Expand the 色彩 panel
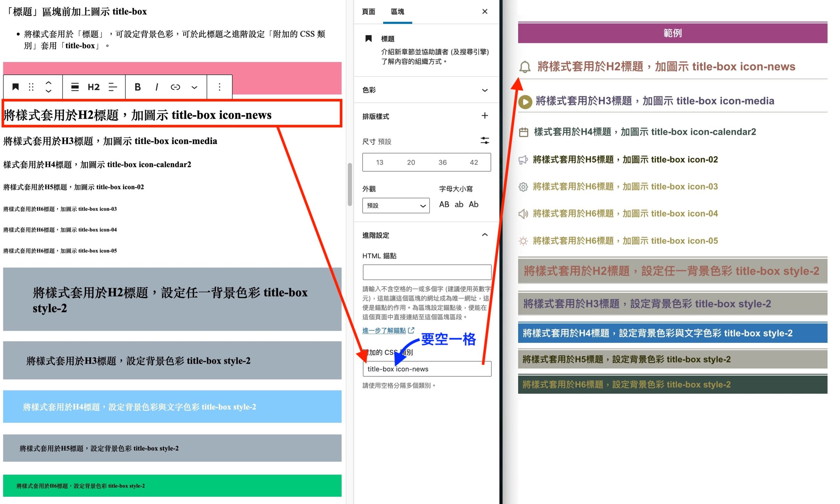The height and width of the screenshot is (504, 840). click(427, 90)
